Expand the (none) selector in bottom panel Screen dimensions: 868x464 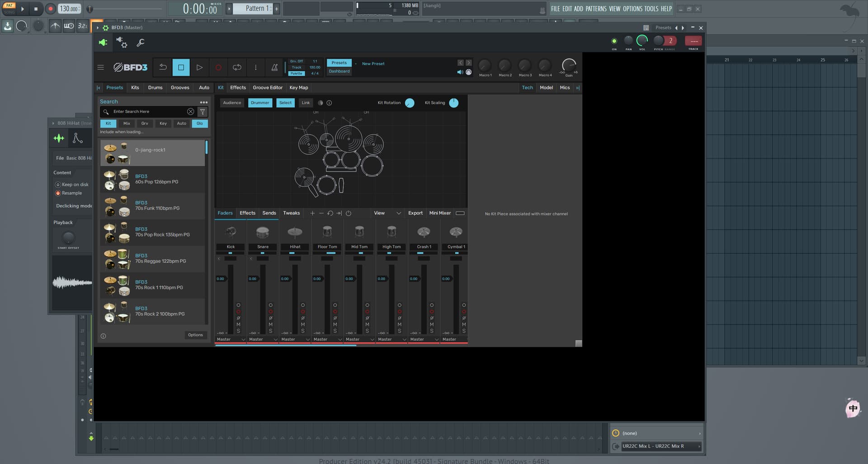click(x=657, y=433)
